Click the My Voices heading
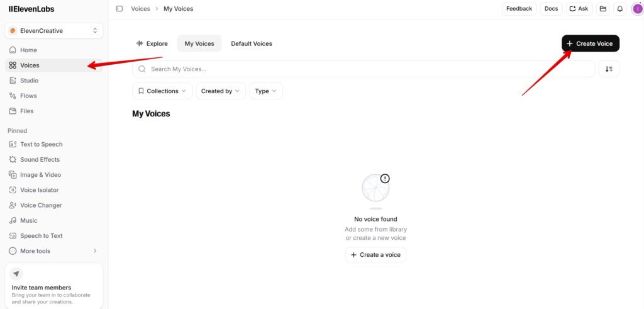Image resolution: width=644 pixels, height=309 pixels. click(151, 114)
